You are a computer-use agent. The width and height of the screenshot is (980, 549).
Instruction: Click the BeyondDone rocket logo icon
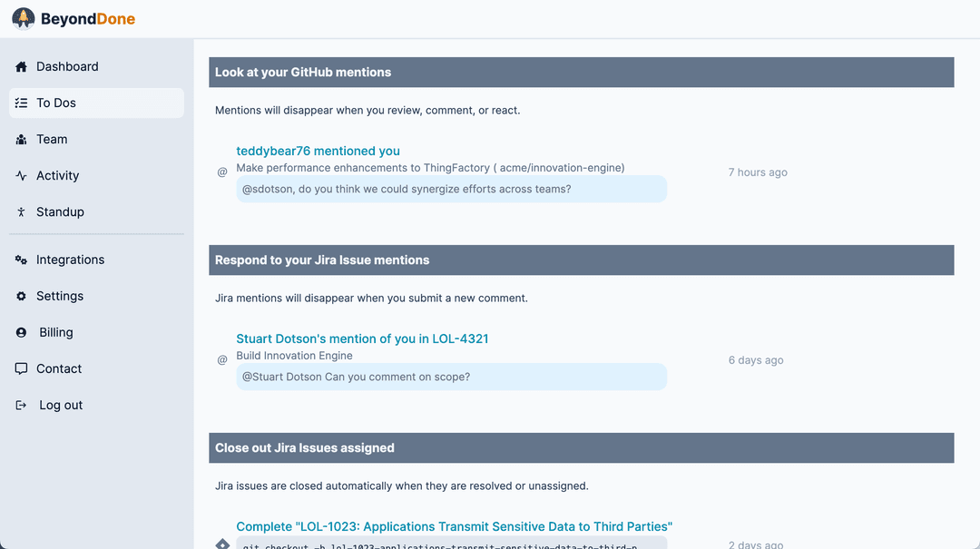pyautogui.click(x=24, y=19)
